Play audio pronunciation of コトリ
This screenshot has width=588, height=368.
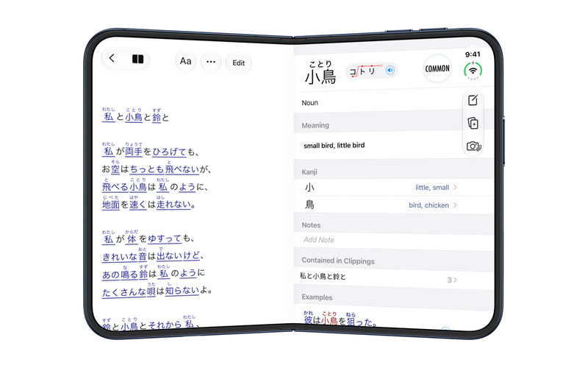(390, 70)
